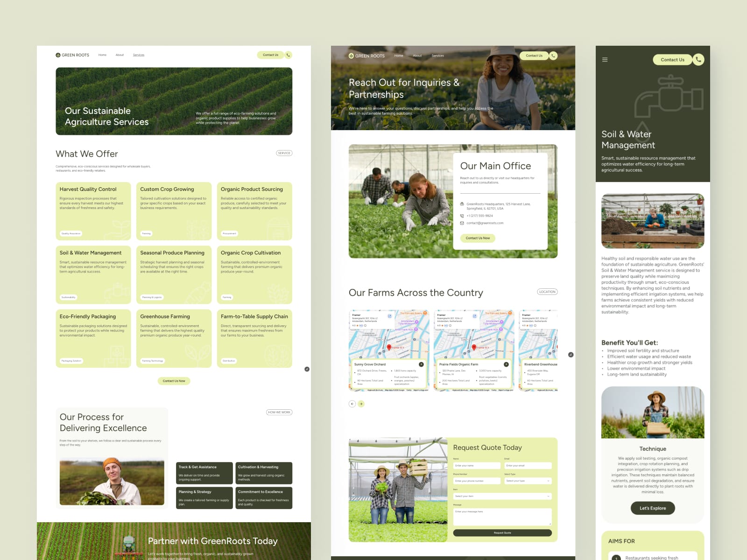
Task: Go to previous farm with the left arrow
Action: click(352, 404)
